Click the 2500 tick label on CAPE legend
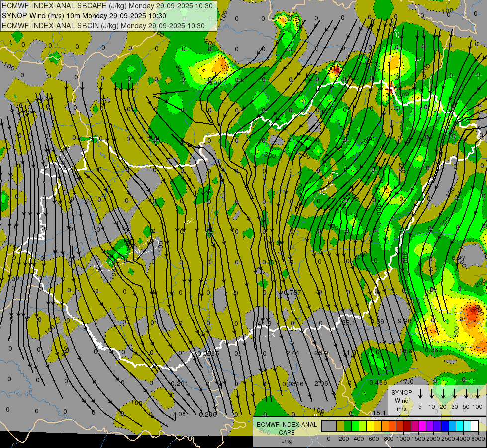The image size is (487, 448). (x=448, y=439)
